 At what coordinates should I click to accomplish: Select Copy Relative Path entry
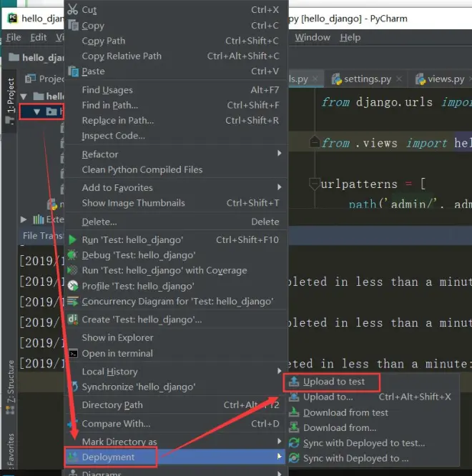(x=176, y=56)
